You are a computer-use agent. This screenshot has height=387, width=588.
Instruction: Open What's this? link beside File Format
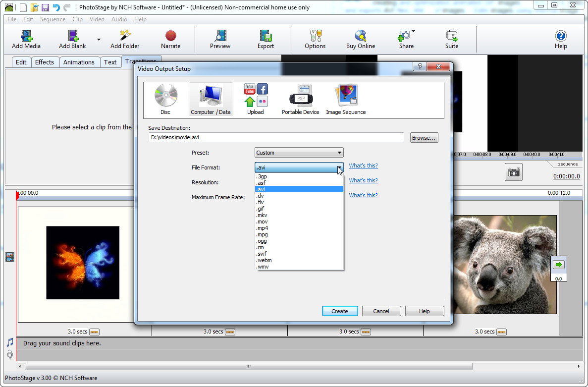363,166
